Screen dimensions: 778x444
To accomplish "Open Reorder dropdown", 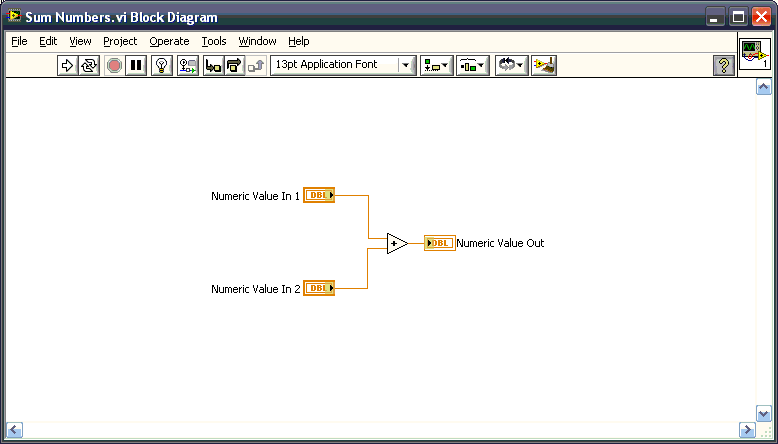I will [512, 65].
